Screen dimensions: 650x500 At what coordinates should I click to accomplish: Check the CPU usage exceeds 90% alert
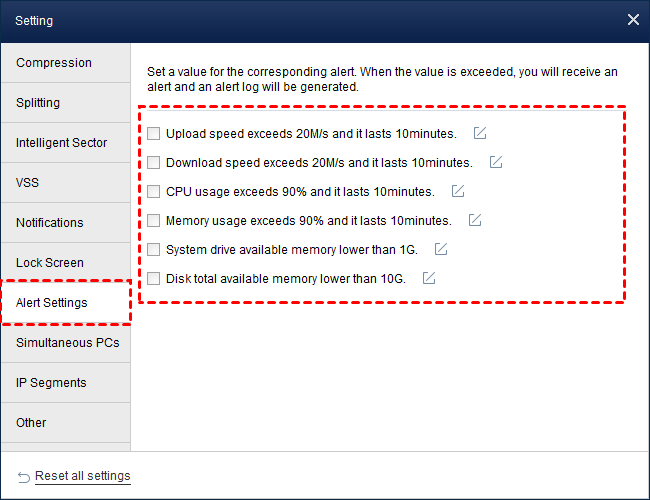tap(154, 191)
